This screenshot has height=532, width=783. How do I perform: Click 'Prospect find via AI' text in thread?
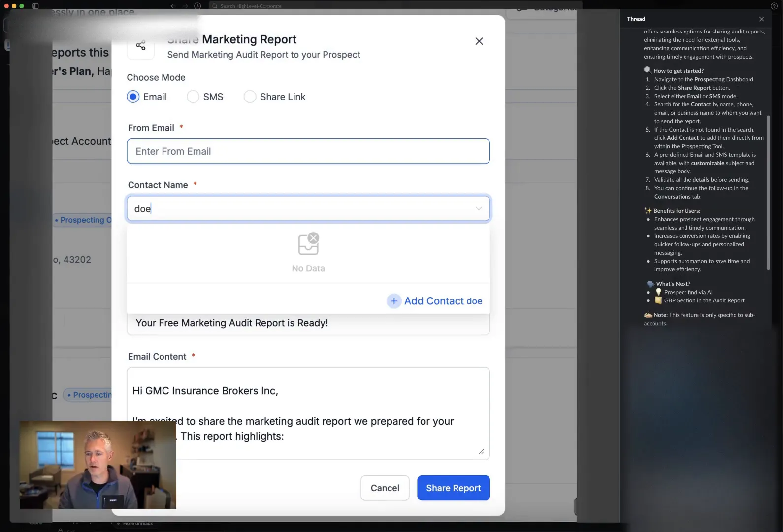point(688,292)
